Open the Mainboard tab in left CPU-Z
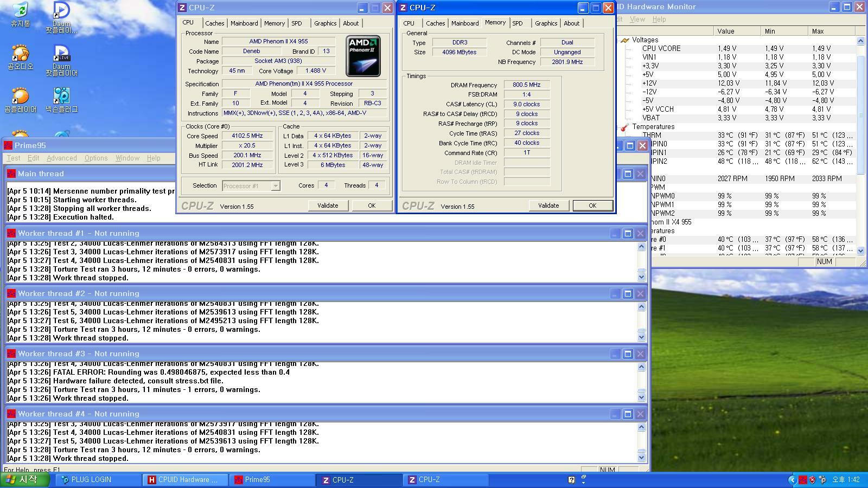Viewport: 868px width, 488px height. (x=244, y=23)
